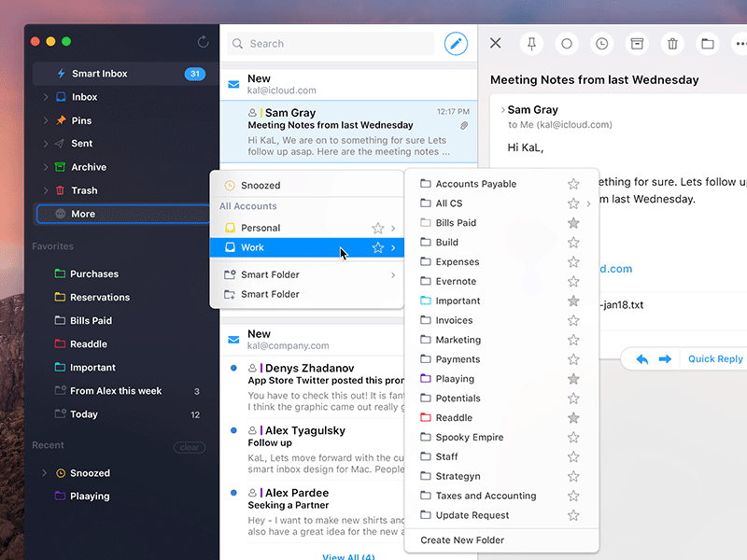Viewport: 747px width, 560px height.
Task: Compose a new message with the pencil icon
Action: (x=456, y=43)
